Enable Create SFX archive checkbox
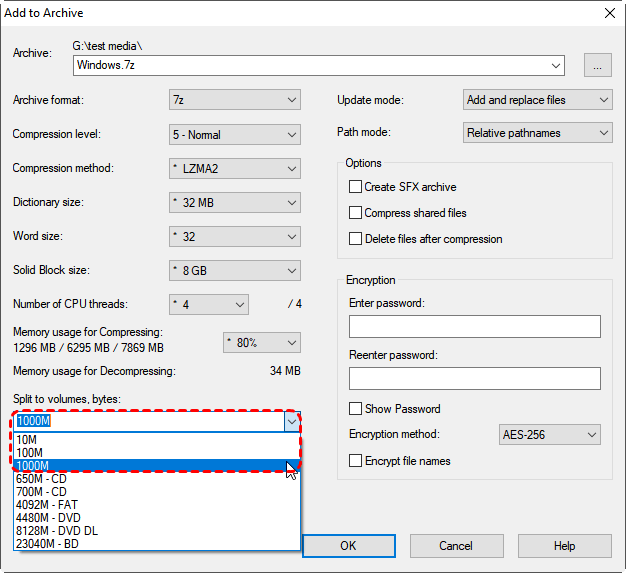This screenshot has height=573, width=626. 355,187
